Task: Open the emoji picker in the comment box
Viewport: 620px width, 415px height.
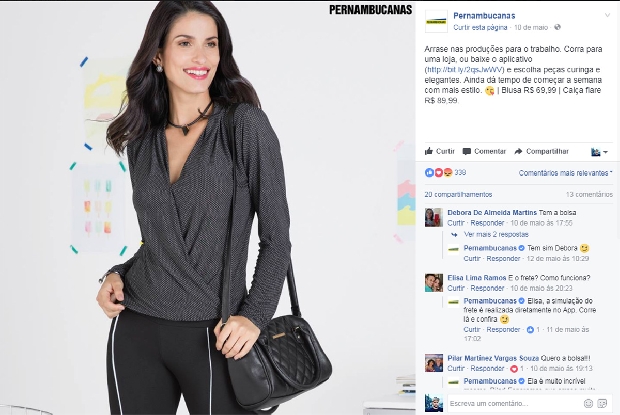Action: pos(588,403)
